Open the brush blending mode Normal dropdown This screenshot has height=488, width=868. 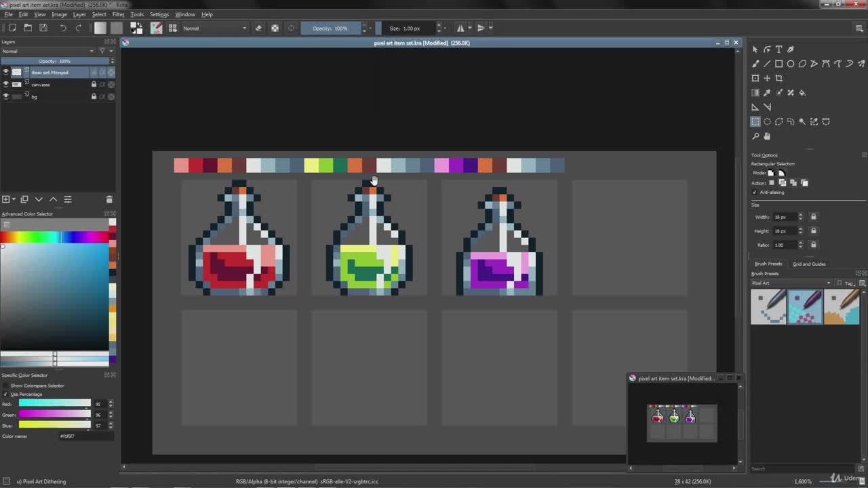[x=214, y=28]
